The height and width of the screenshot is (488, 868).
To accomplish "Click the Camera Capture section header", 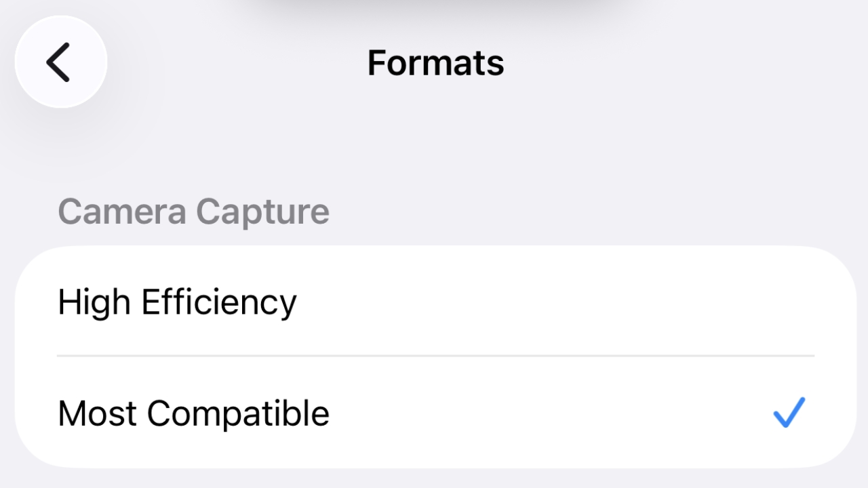I will pyautogui.click(x=193, y=211).
